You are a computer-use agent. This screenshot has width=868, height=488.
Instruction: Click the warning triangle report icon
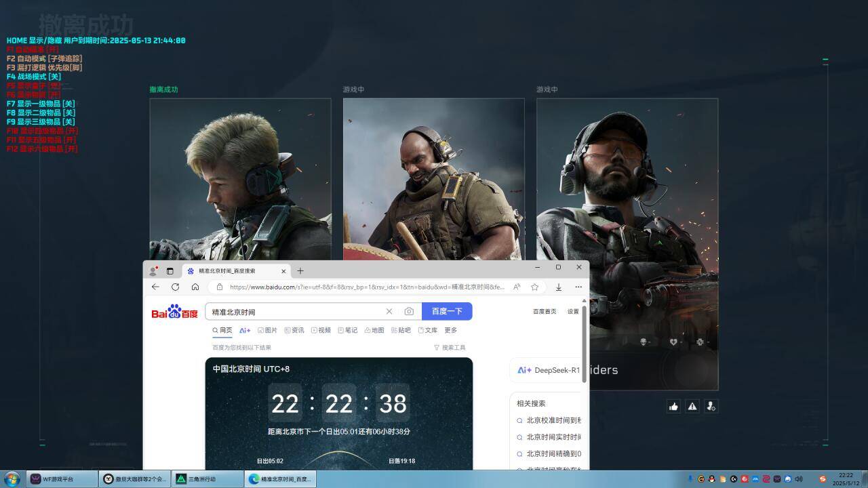(692, 406)
